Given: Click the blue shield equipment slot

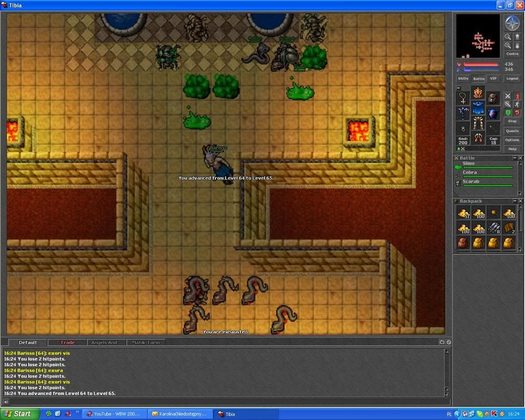Looking at the screenshot, I should click(x=493, y=113).
